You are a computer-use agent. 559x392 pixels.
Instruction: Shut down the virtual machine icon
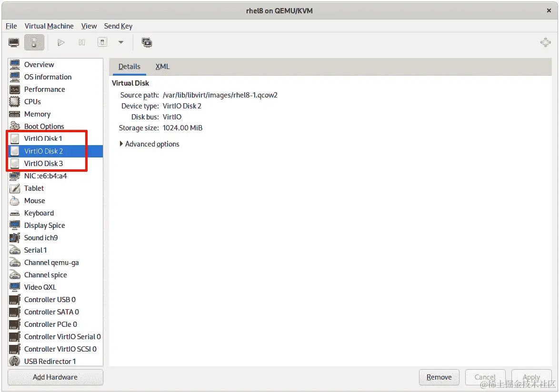pyautogui.click(x=102, y=43)
